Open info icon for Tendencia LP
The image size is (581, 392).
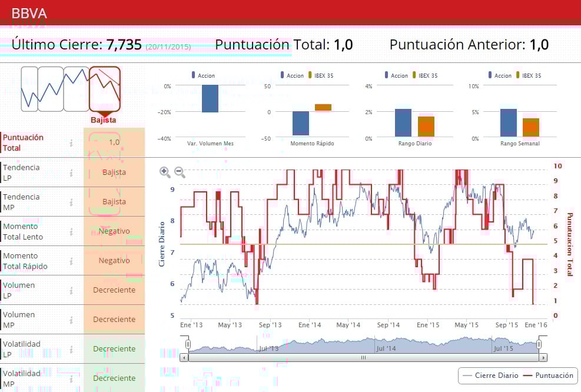click(71, 172)
